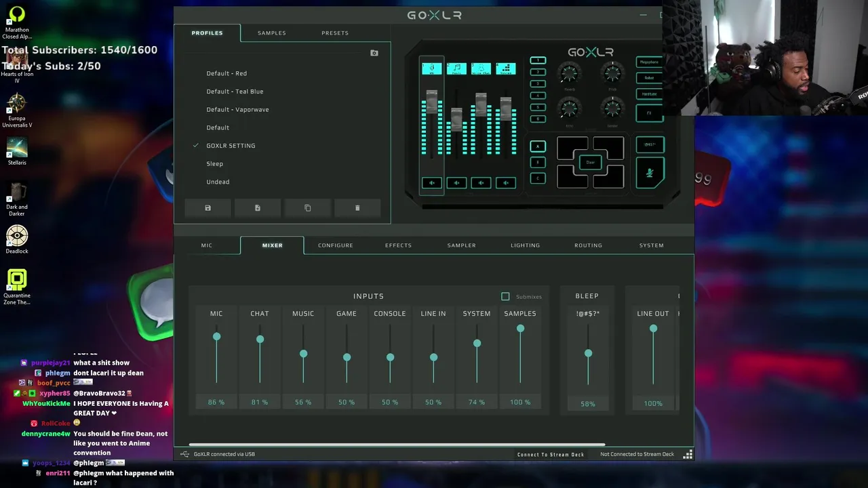Viewport: 868px width, 488px height.
Task: Click the bleep !@#$?* button on device
Action: click(x=650, y=144)
